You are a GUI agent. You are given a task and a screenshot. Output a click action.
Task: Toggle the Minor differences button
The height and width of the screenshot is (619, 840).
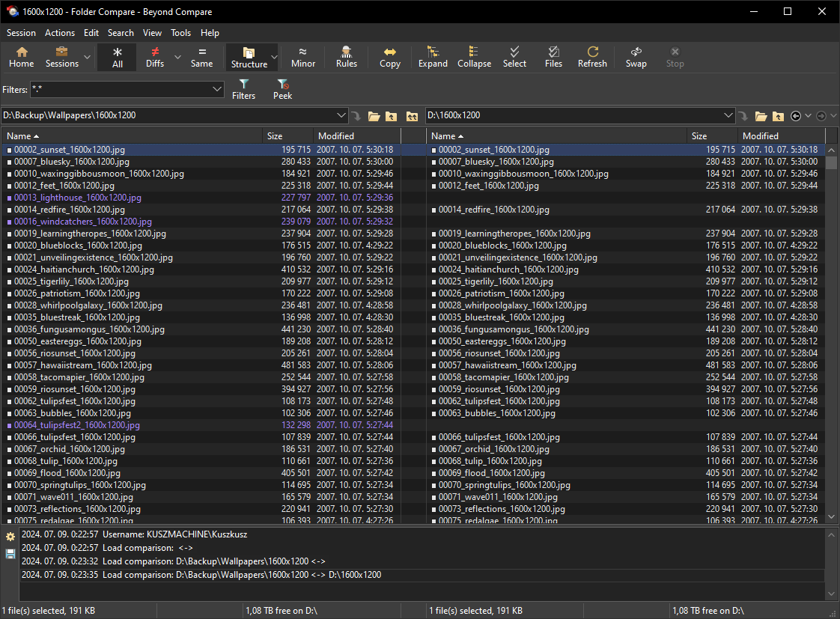302,58
